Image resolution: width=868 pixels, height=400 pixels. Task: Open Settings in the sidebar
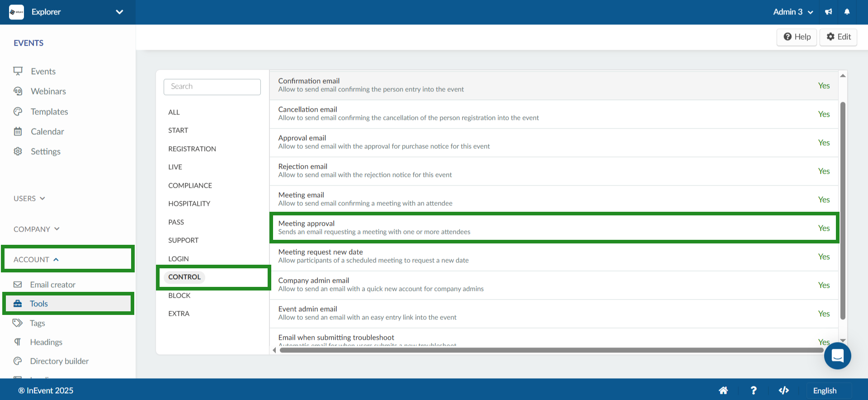(45, 152)
